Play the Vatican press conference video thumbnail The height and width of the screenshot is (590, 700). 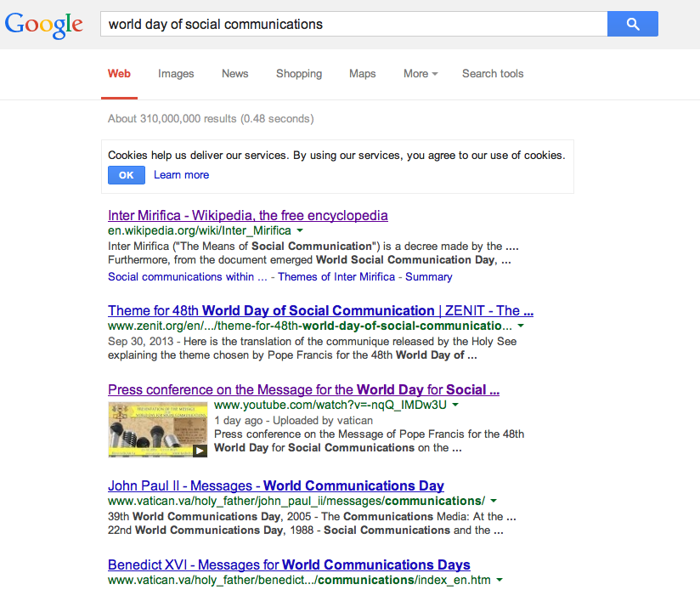[158, 429]
